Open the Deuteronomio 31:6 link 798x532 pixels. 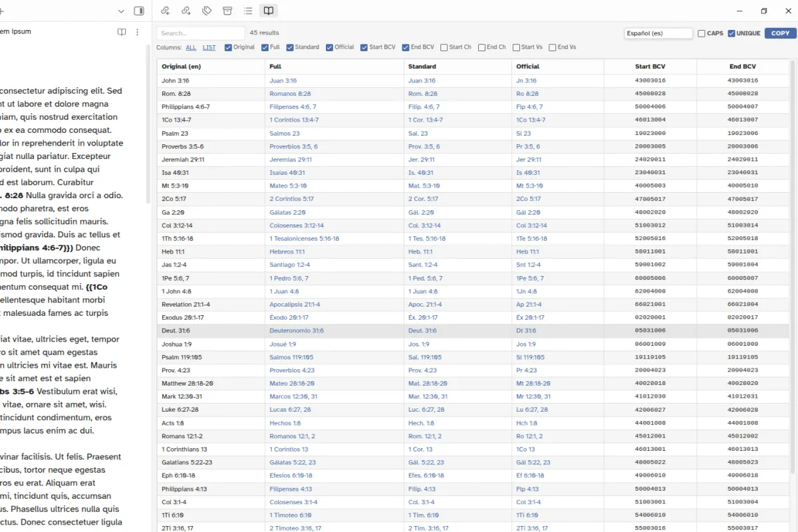(x=297, y=331)
